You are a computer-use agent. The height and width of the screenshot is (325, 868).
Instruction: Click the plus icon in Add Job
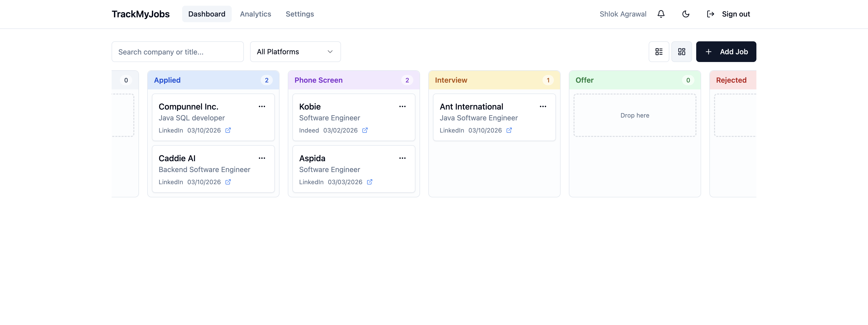coord(708,52)
